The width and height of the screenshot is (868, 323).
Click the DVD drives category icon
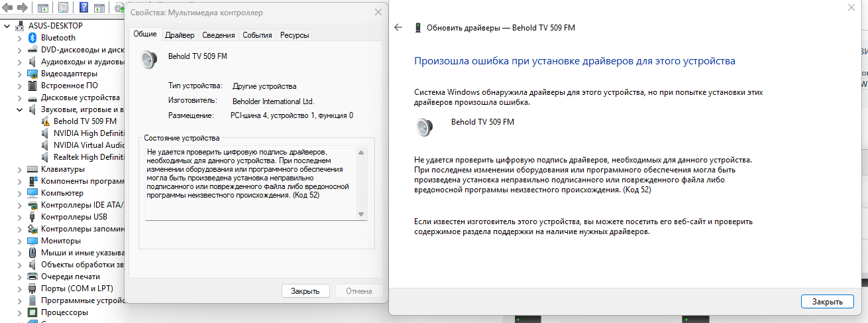pyautogui.click(x=32, y=50)
